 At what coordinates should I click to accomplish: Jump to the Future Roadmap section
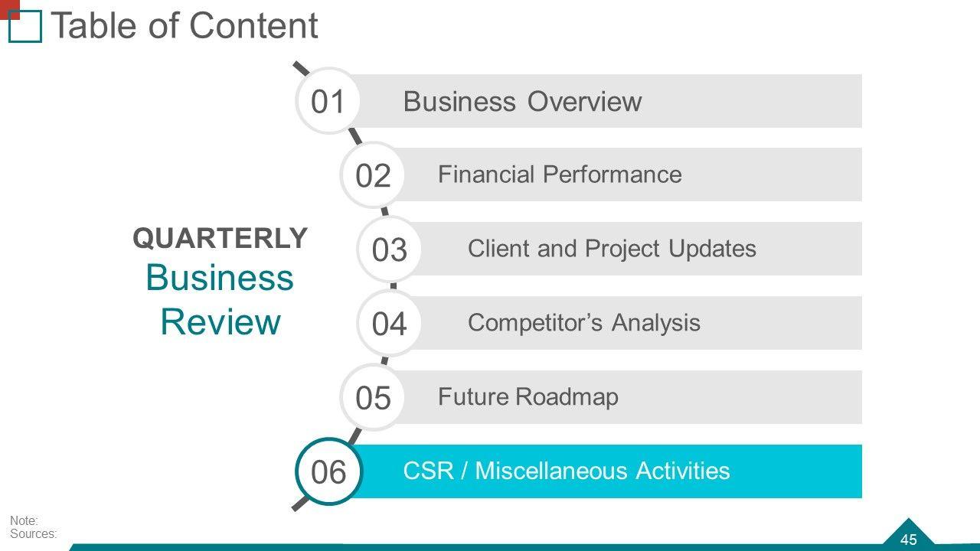coord(528,397)
